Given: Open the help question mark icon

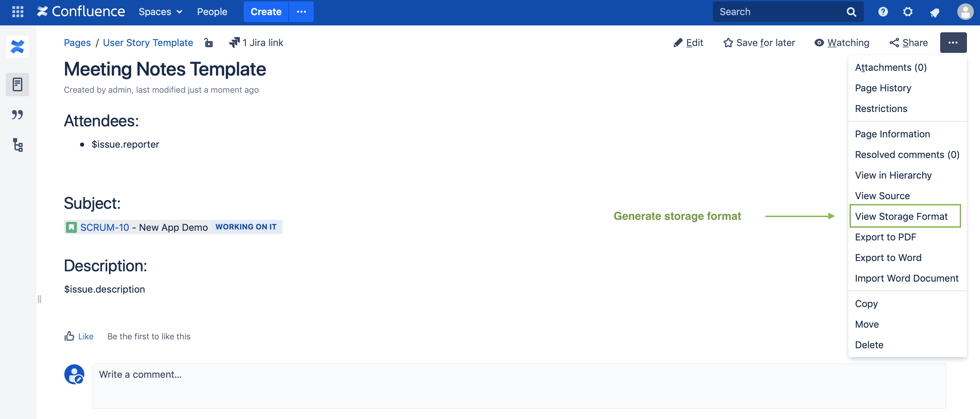Looking at the screenshot, I should click(882, 12).
